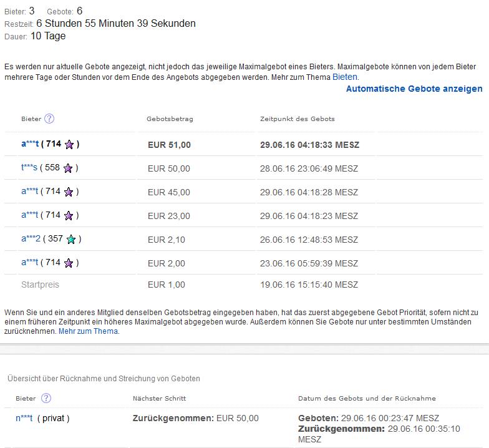Click the help icon beside Bieter in retraction overview
The height and width of the screenshot is (448, 489).
coord(46,398)
